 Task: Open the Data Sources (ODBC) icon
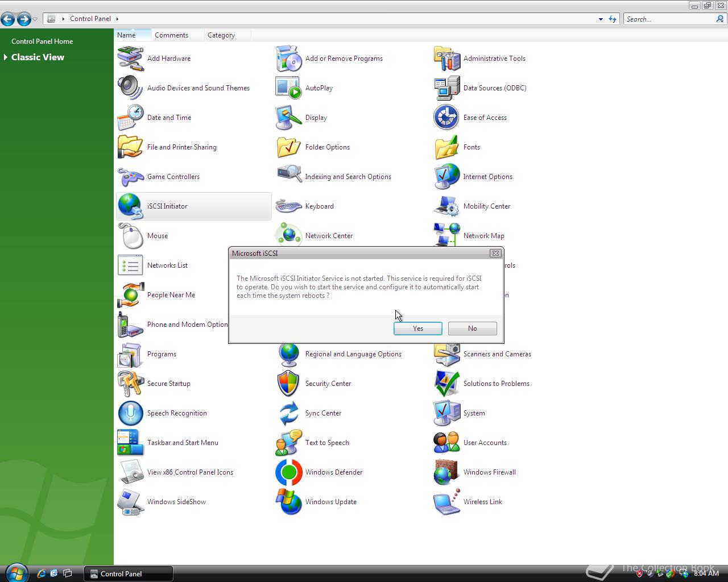(447, 88)
